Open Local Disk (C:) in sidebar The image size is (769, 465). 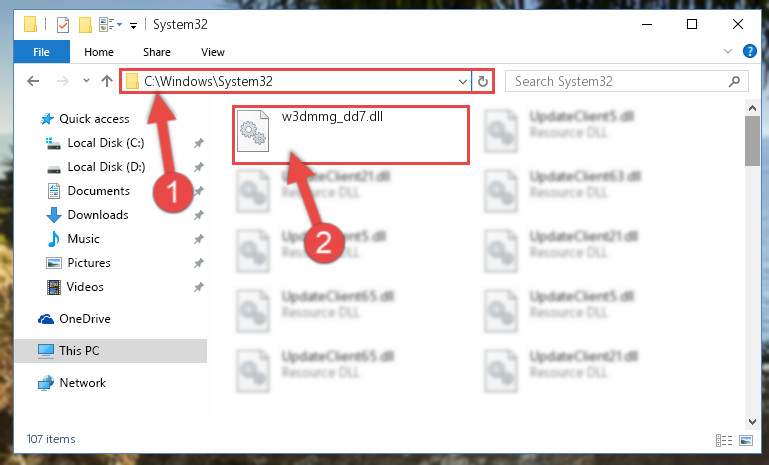(x=105, y=143)
